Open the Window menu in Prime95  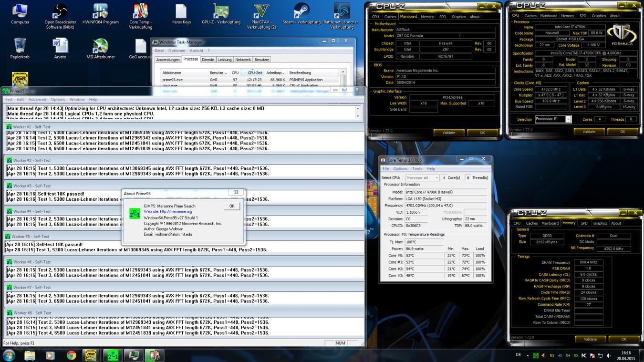77,99
